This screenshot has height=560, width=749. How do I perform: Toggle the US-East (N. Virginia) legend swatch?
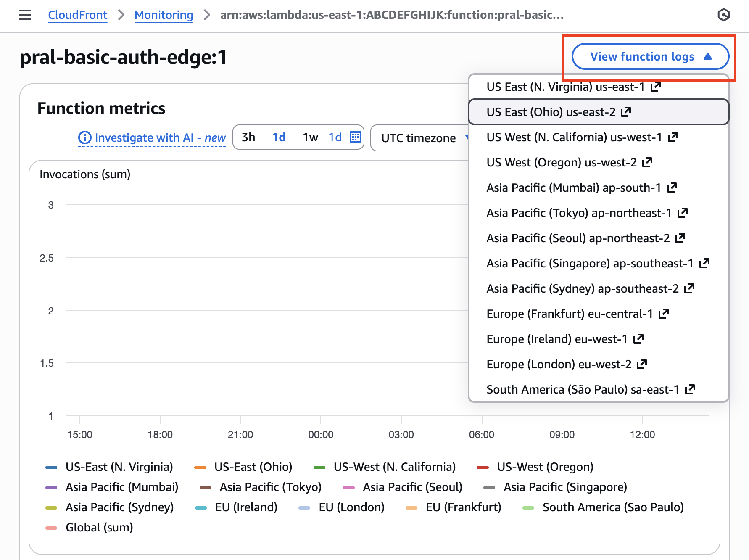[51, 467]
